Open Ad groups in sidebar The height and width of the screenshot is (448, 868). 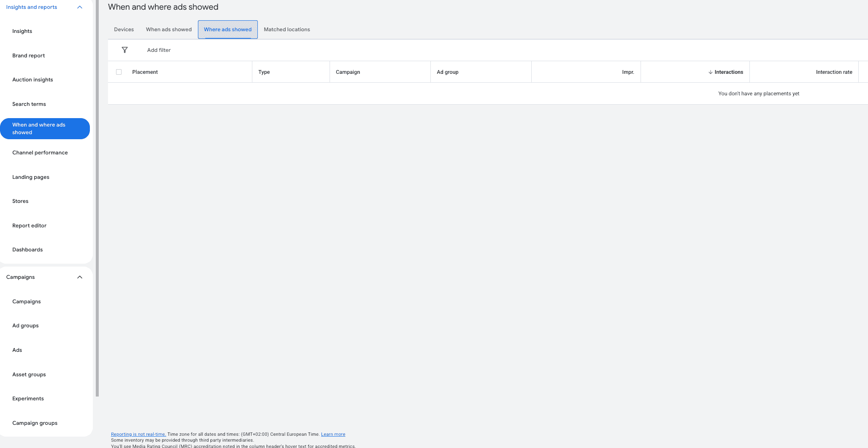(25, 326)
